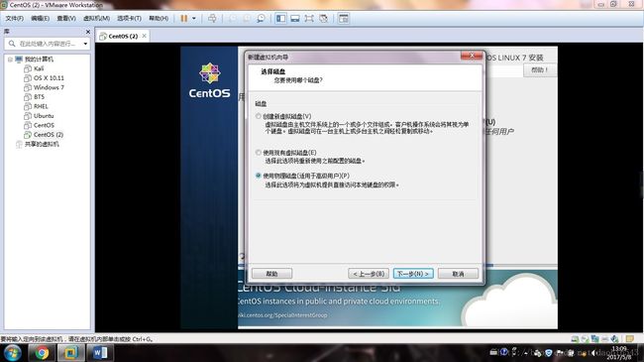Pause the virtual machine from the toolbar
This screenshot has width=644, height=362.
click(184, 19)
